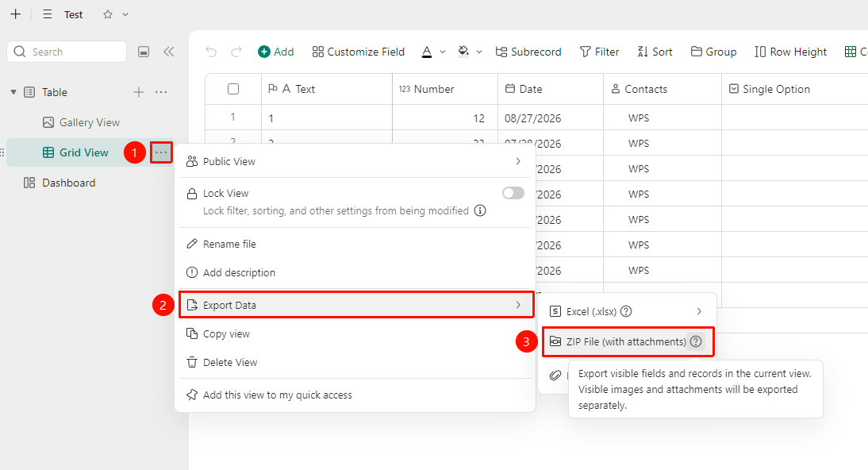Image resolution: width=868 pixels, height=470 pixels.
Task: Tick the select-all checkbox in header
Action: tap(233, 89)
